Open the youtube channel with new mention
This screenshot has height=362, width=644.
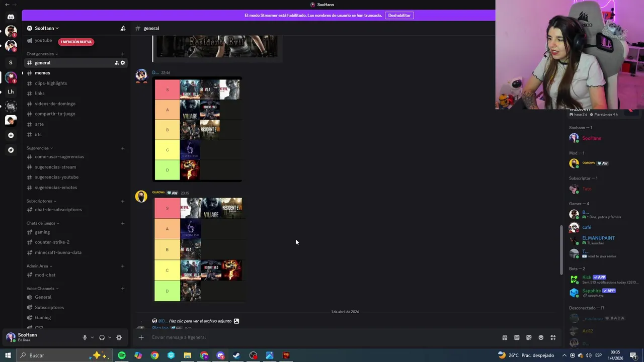click(43, 41)
